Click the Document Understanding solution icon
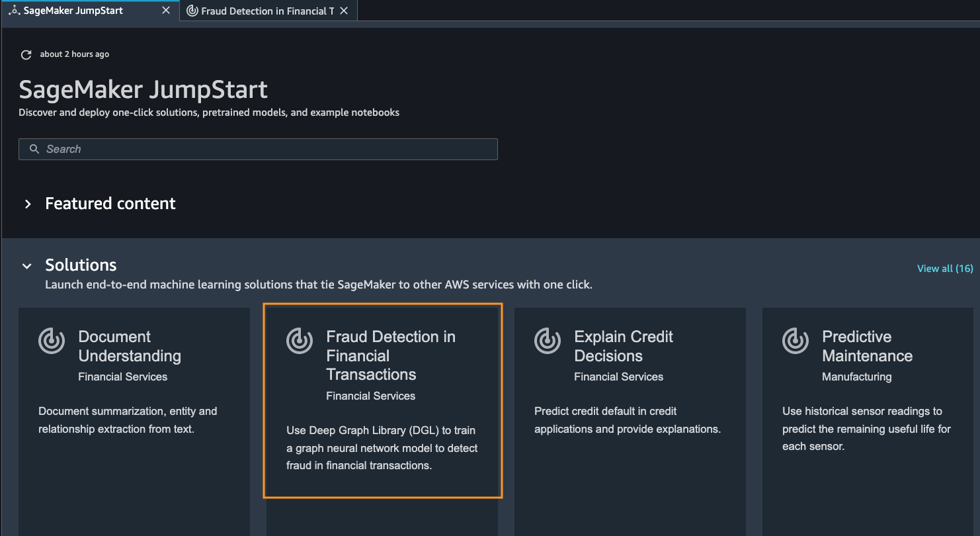Viewport: 980px width, 536px height. click(x=52, y=341)
